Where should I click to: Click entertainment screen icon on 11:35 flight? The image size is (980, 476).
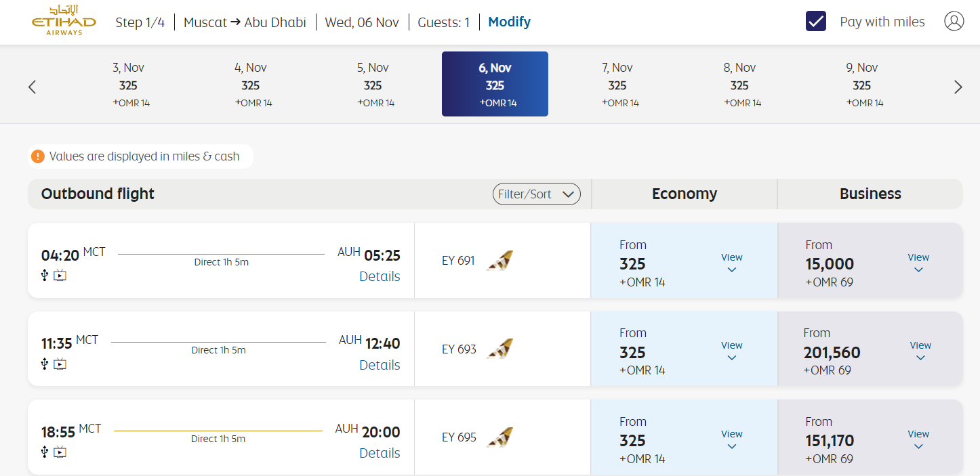pos(60,364)
